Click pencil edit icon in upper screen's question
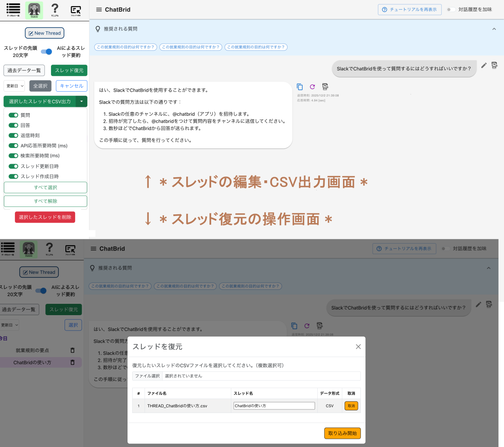Viewport: 504px width, 447px height. click(x=483, y=65)
